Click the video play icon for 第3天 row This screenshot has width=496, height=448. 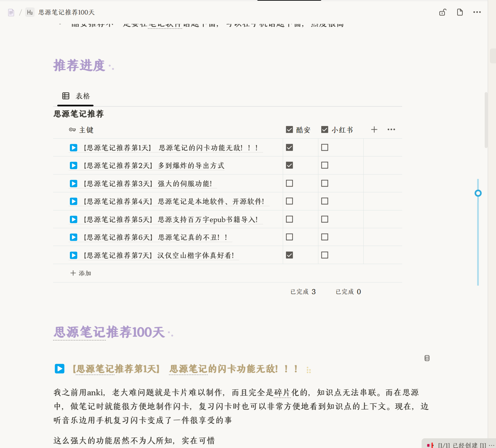tap(73, 183)
